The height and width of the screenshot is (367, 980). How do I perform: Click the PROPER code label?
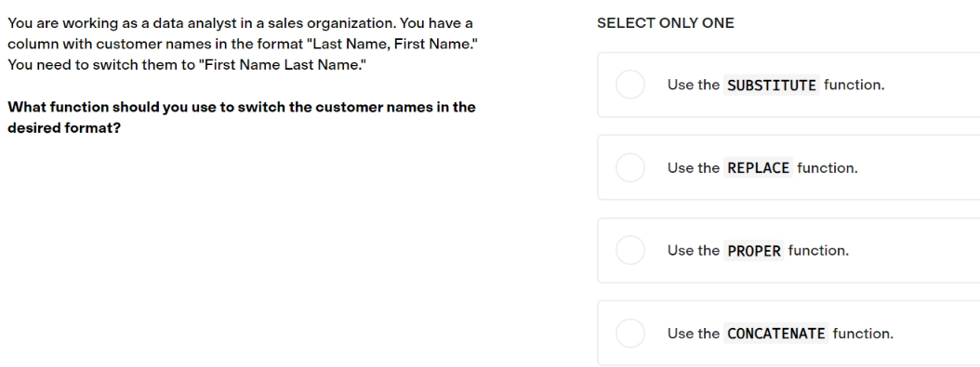(754, 251)
